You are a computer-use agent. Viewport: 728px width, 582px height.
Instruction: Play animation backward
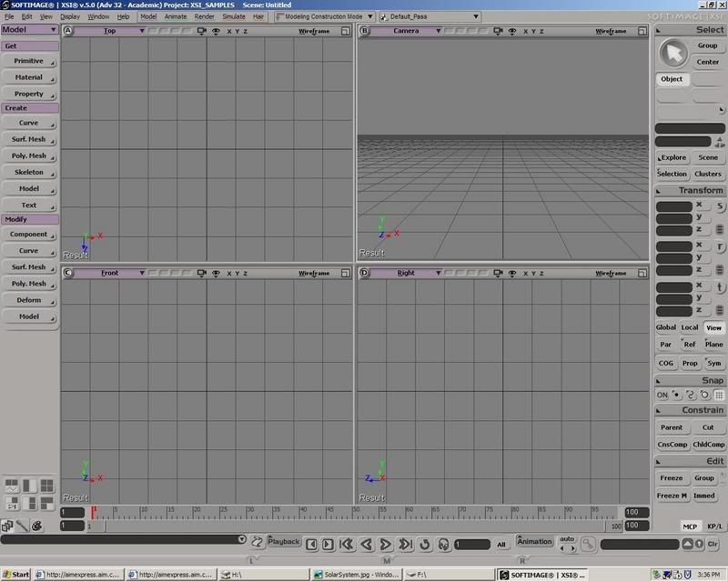pyautogui.click(x=367, y=544)
